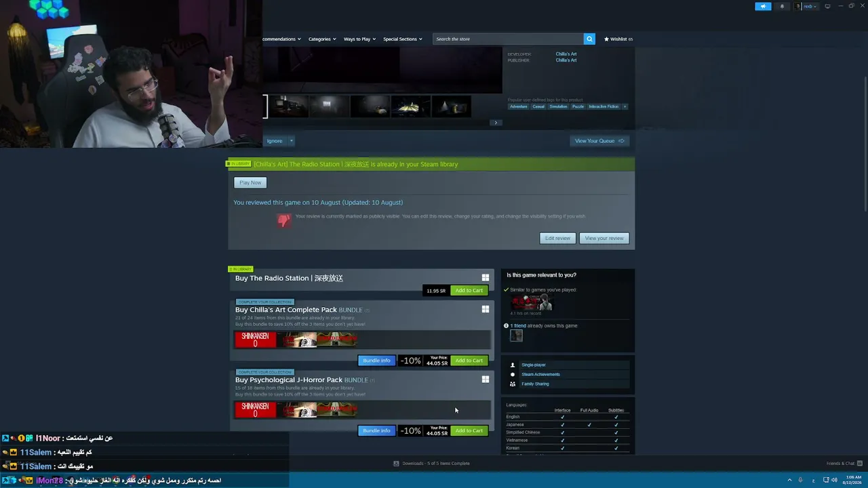Select the Casual tag
The height and width of the screenshot is (488, 868).
538,106
